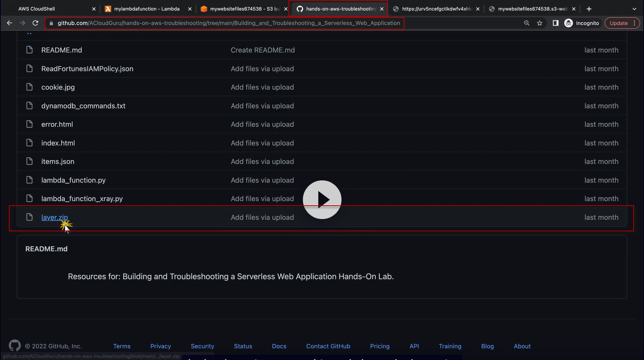Image resolution: width=644 pixels, height=360 pixels.
Task: Open the items.json file
Action: pos(58,161)
